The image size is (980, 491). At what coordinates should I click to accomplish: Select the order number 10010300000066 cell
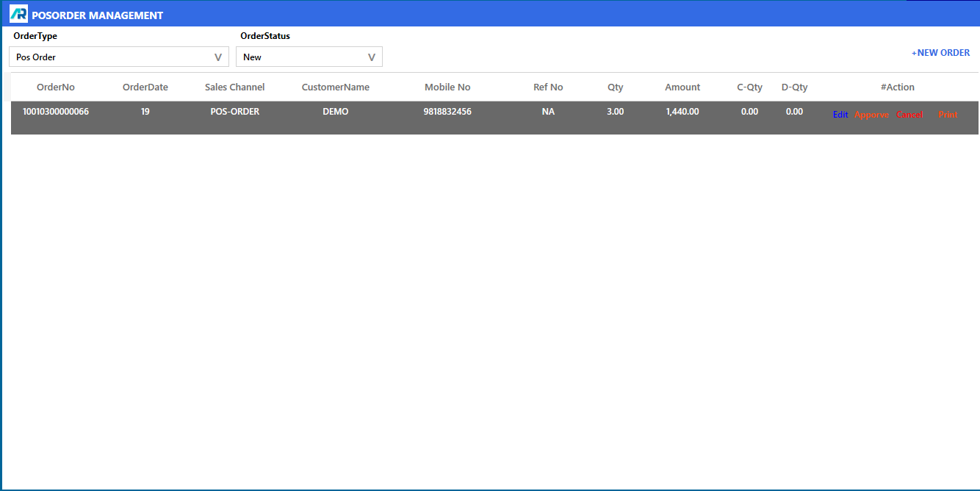(56, 112)
